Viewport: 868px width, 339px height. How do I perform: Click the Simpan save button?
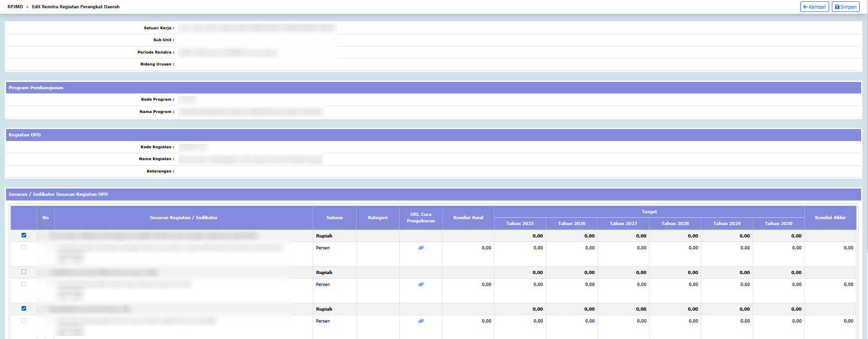tap(846, 7)
